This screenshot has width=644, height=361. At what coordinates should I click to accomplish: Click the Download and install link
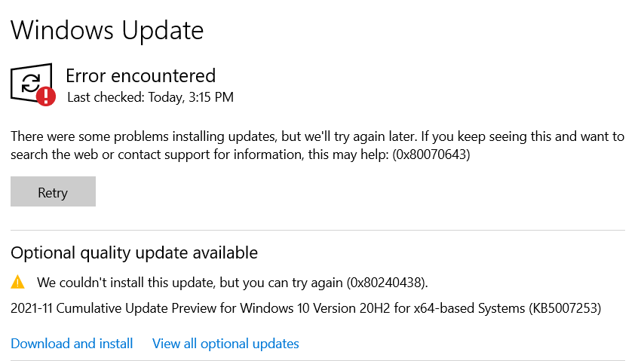tap(72, 344)
